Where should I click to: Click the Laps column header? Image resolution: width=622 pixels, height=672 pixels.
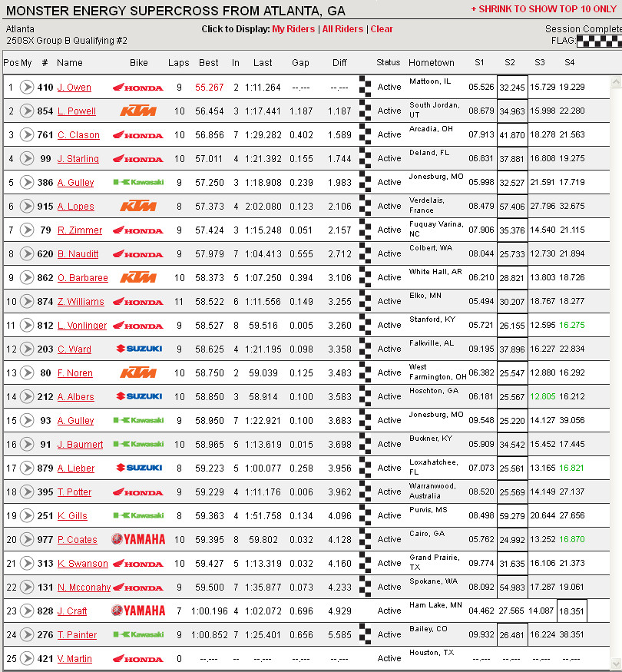coord(179,62)
